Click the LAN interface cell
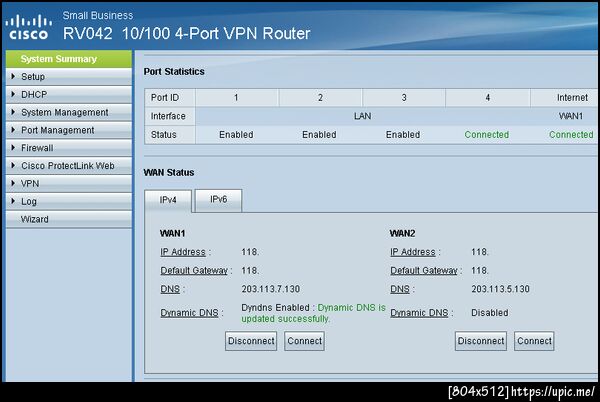 click(x=362, y=116)
